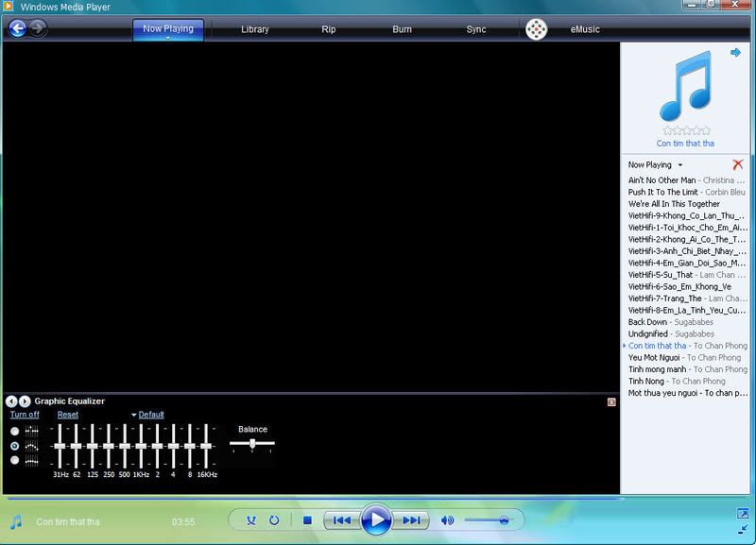Show previous enhancement with left arrow
The height and width of the screenshot is (545, 756).
pos(11,400)
